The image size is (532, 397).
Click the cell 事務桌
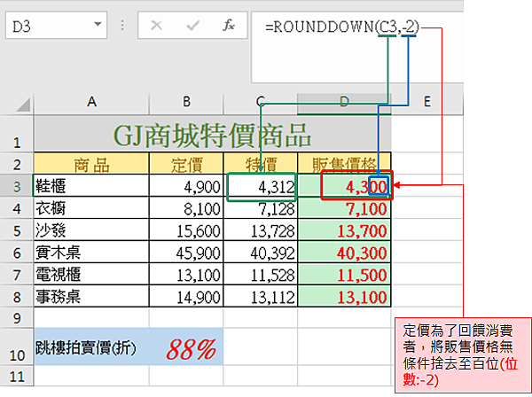(x=91, y=296)
